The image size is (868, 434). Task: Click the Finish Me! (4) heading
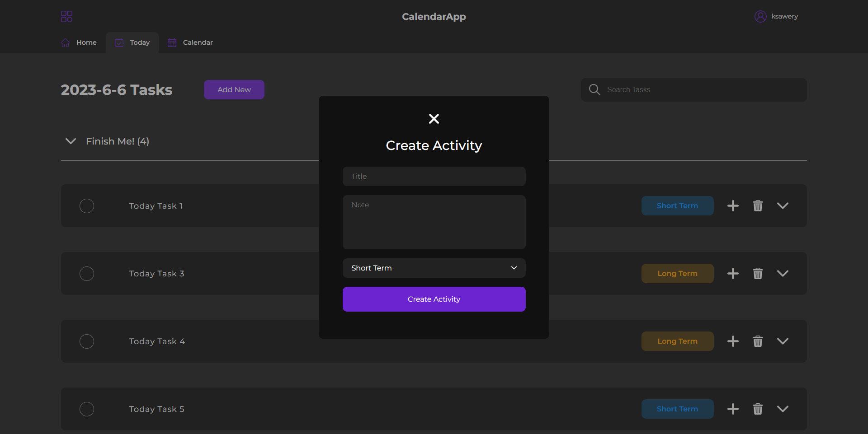coord(118,141)
